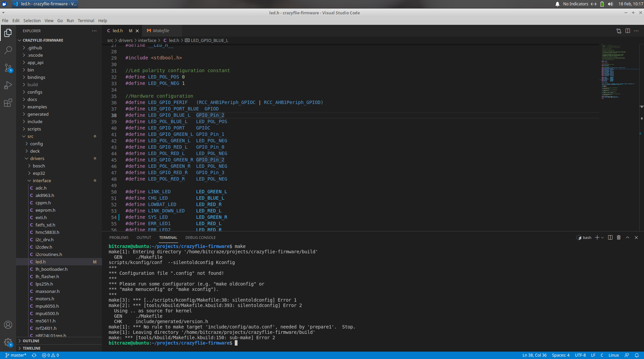Open system volume icon in top bar
The height and width of the screenshot is (359, 644).
610,4
